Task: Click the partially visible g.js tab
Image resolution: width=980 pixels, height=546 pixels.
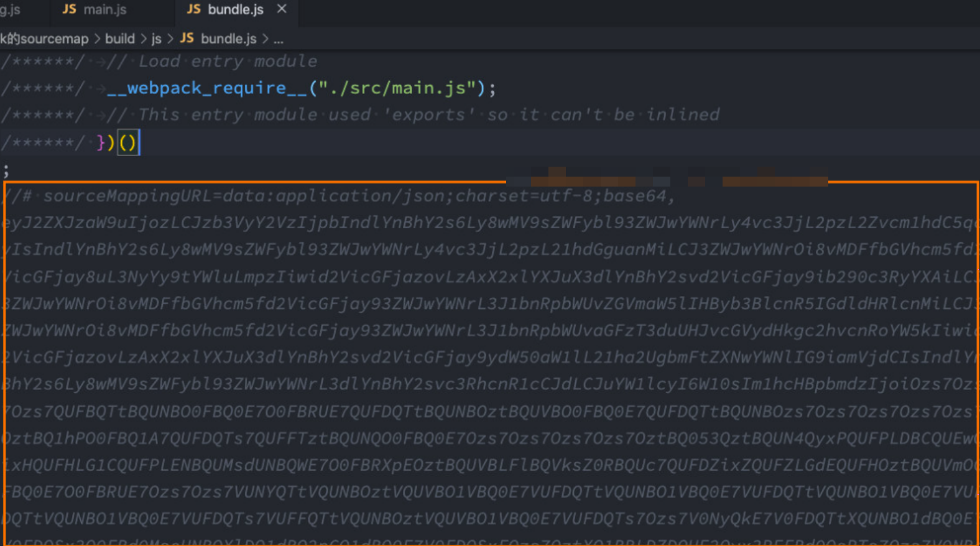Action: 11,9
